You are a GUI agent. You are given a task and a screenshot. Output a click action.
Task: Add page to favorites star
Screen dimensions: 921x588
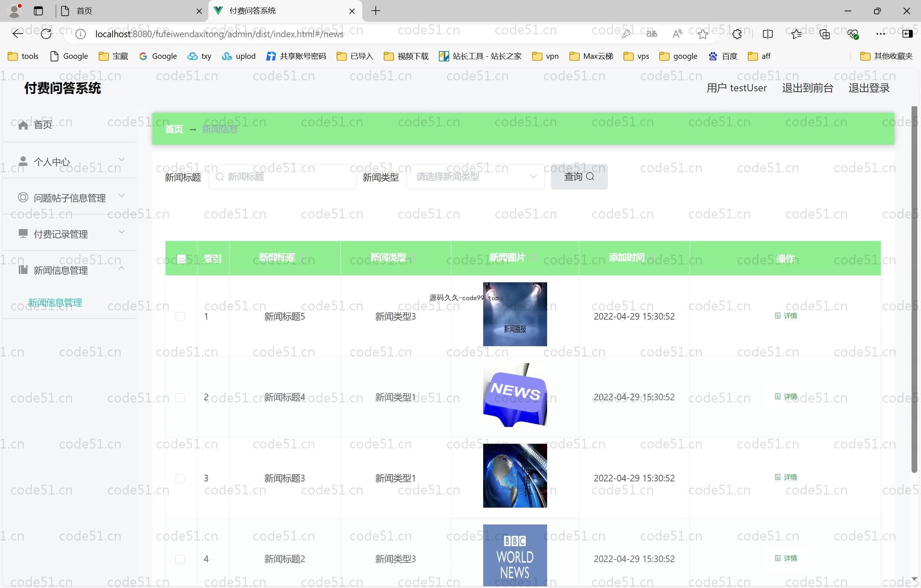click(702, 34)
